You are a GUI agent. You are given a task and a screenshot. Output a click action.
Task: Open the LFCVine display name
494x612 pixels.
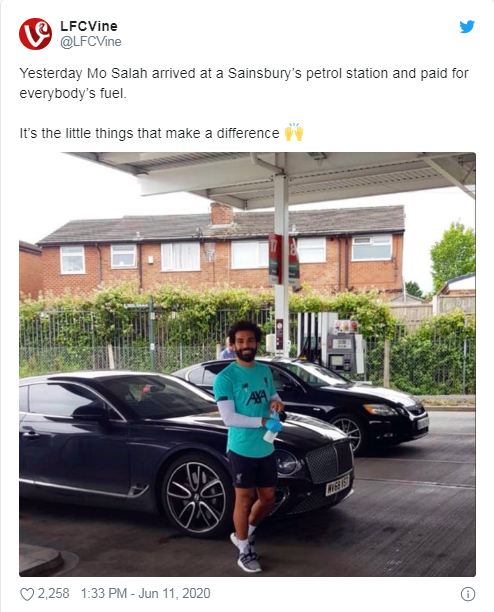click(89, 26)
